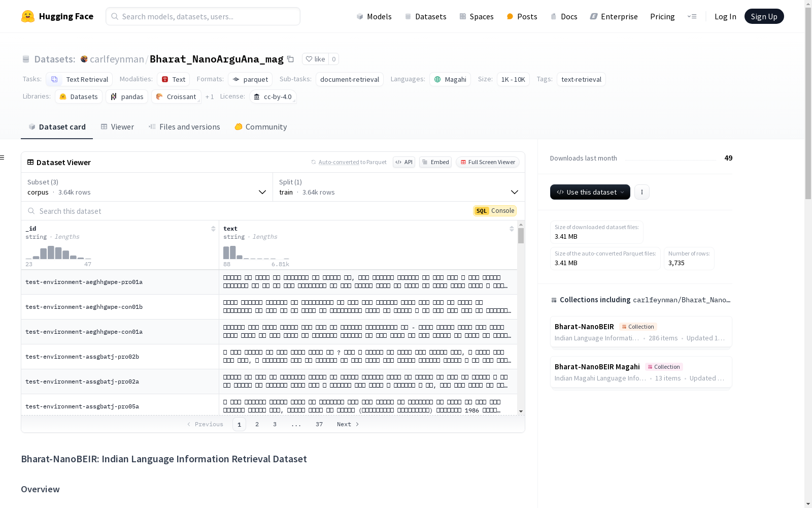Switch to the Community tab

click(x=261, y=127)
